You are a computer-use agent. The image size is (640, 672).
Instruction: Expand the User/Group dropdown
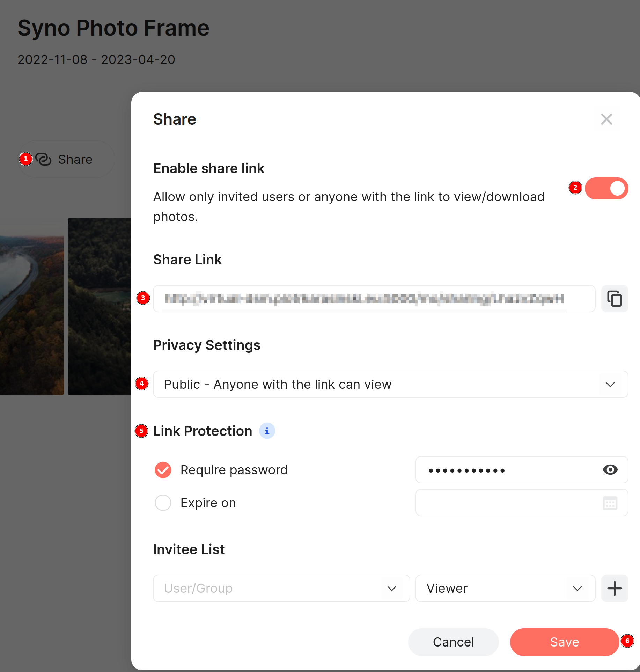(x=281, y=588)
